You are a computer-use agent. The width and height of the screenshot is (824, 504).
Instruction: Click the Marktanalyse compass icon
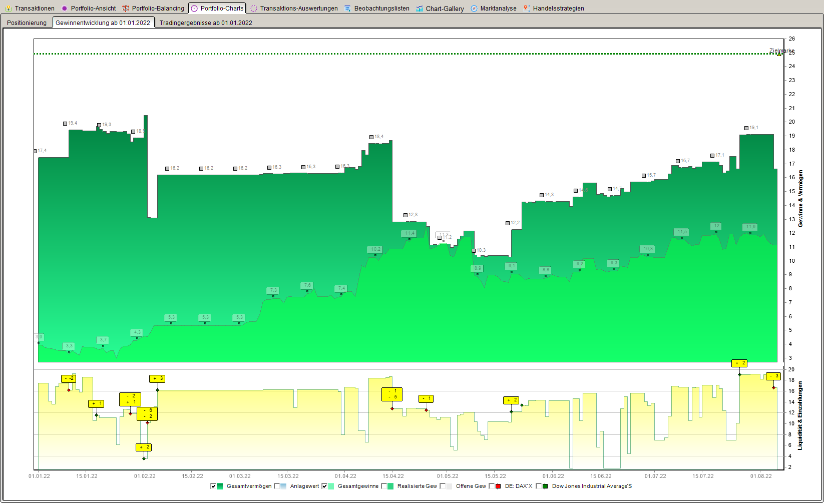(x=474, y=8)
